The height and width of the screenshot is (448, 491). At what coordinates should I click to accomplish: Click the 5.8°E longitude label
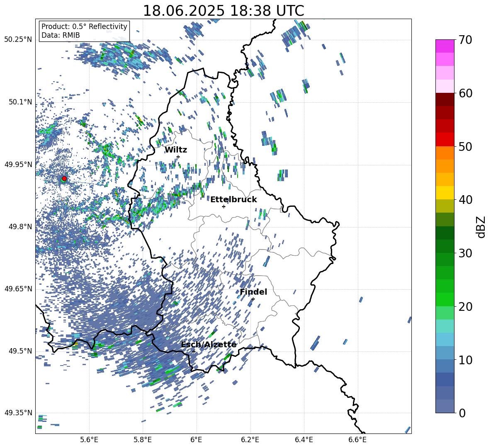pos(143,440)
